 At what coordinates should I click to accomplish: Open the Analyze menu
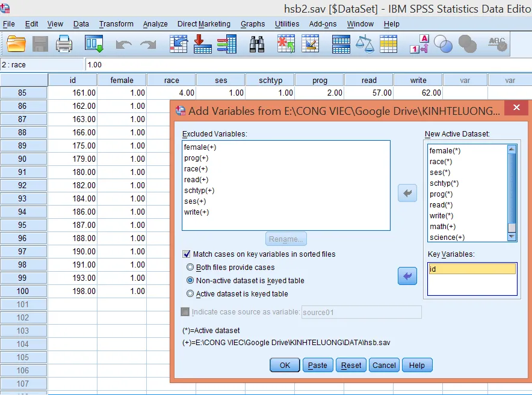tap(155, 24)
